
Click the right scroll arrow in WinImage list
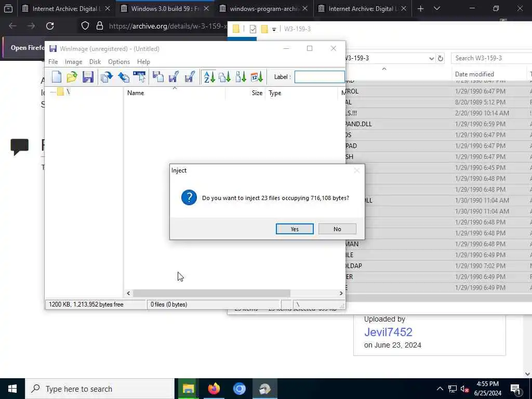point(341,293)
